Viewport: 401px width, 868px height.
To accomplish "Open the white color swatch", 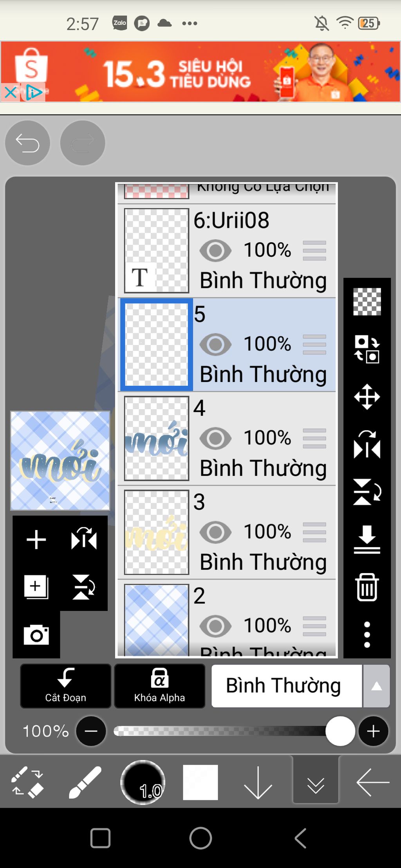I will [200, 782].
